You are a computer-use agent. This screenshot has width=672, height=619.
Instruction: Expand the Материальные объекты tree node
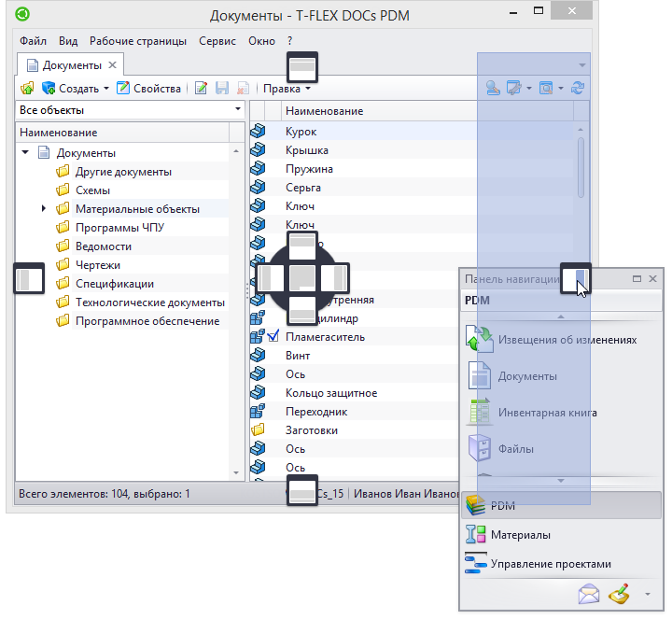tap(44, 209)
